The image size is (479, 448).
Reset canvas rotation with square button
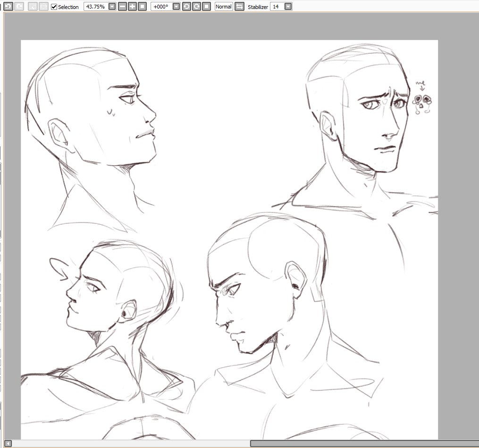pos(207,7)
